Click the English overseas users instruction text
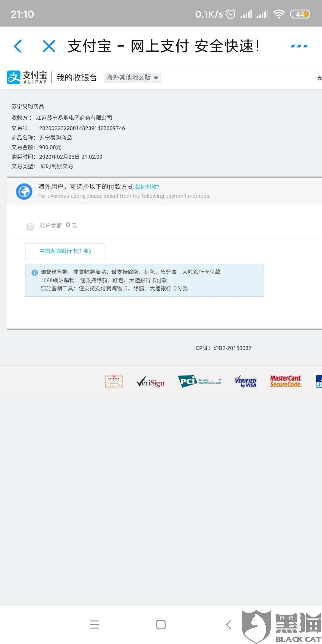Screen dimensions: 322x644 [124, 196]
